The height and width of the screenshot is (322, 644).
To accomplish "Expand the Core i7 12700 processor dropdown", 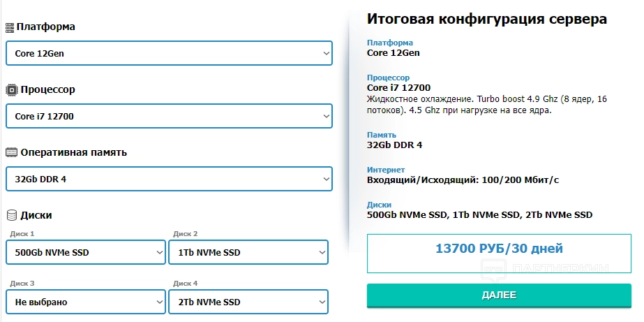I will click(169, 116).
